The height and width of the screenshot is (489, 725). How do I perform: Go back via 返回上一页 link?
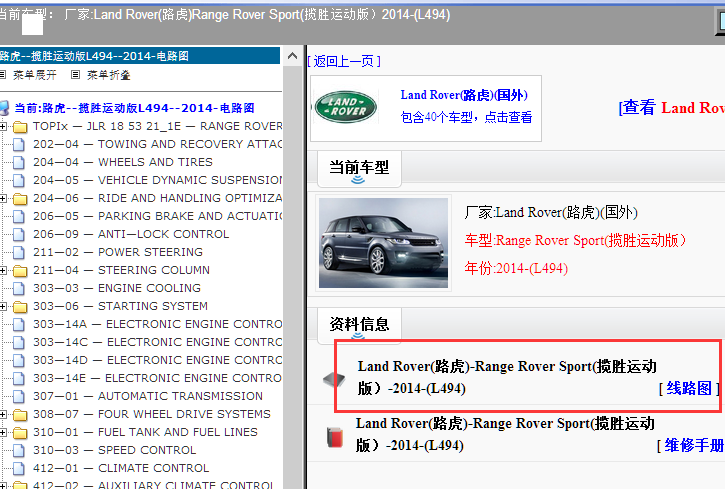[x=344, y=61]
